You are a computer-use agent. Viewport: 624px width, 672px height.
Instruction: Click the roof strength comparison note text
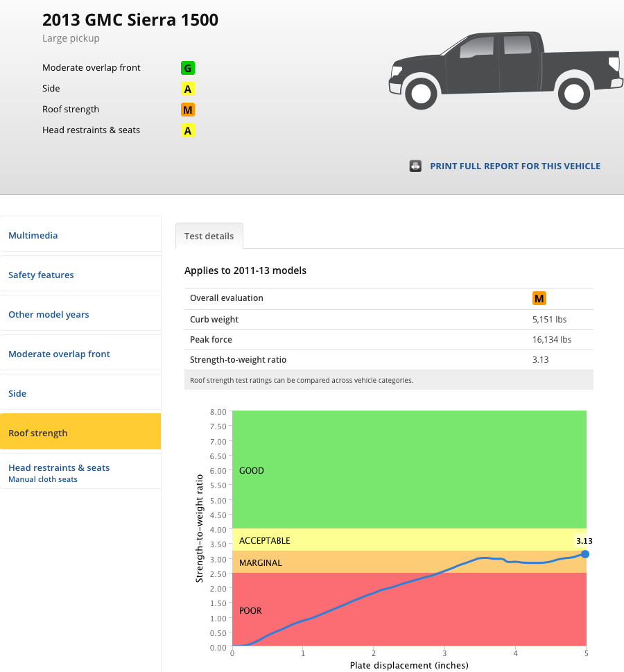[302, 380]
